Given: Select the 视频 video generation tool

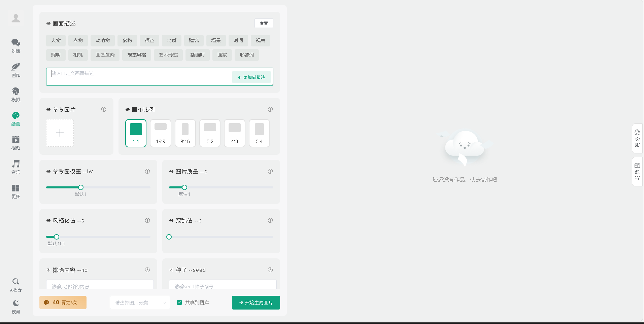Looking at the screenshot, I should click(x=15, y=143).
